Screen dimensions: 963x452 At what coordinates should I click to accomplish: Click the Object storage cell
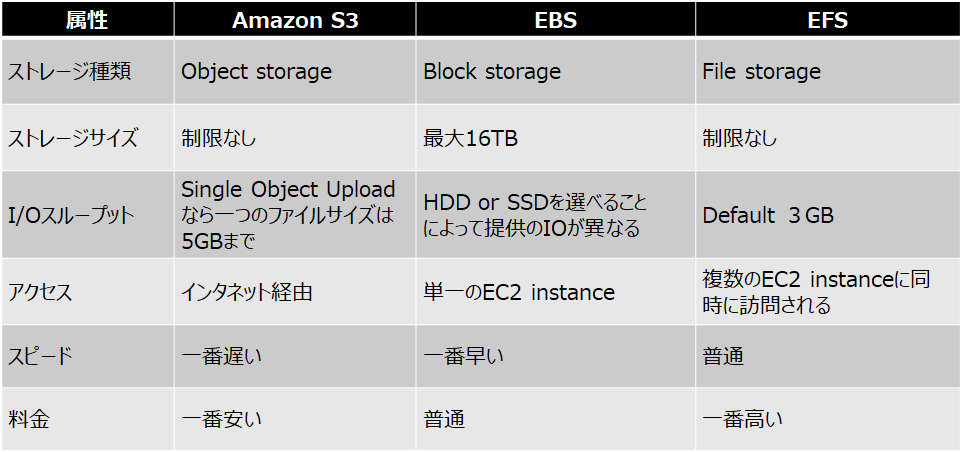(295, 71)
